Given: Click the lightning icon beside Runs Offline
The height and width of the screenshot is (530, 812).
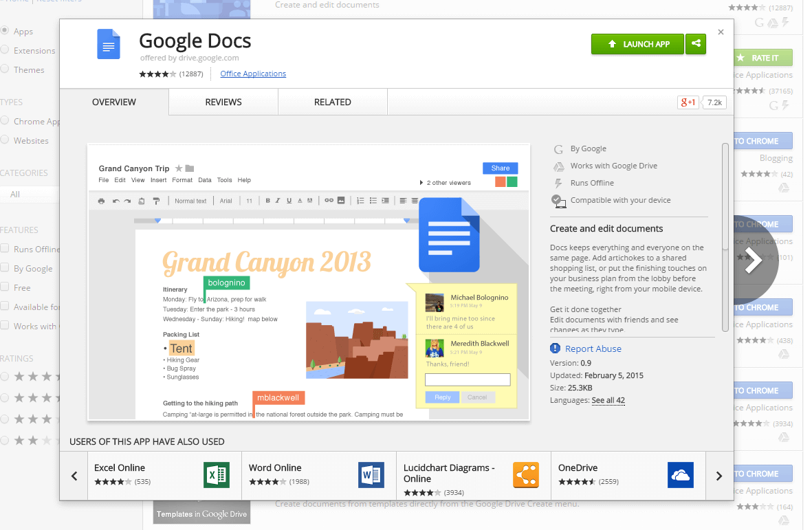Looking at the screenshot, I should pyautogui.click(x=558, y=184).
